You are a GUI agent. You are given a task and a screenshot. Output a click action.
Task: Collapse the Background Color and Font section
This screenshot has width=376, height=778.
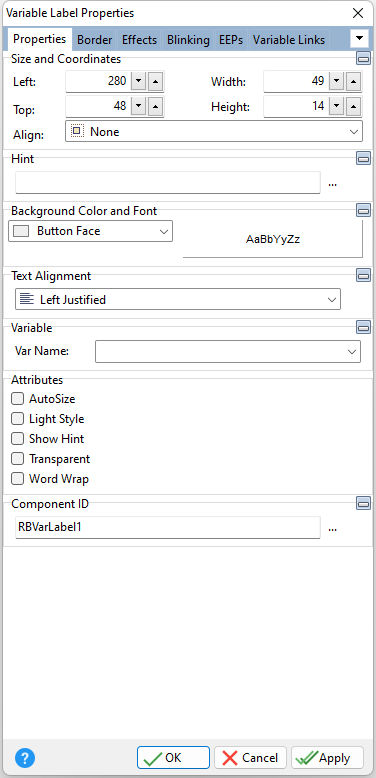(x=364, y=210)
